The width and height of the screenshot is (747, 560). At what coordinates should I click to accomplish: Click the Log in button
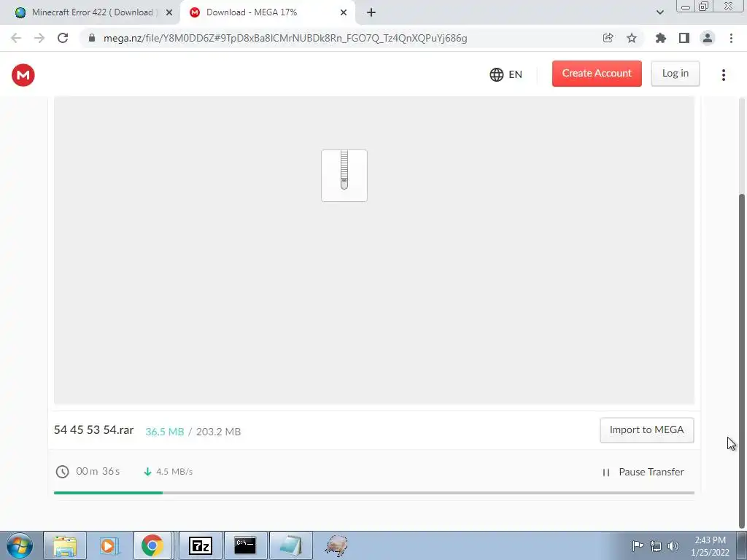click(675, 74)
